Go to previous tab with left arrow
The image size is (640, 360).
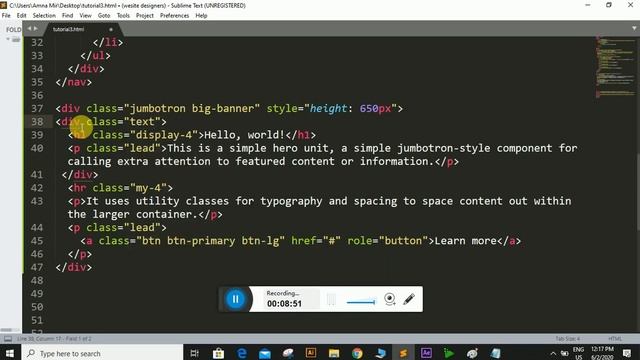29,29
